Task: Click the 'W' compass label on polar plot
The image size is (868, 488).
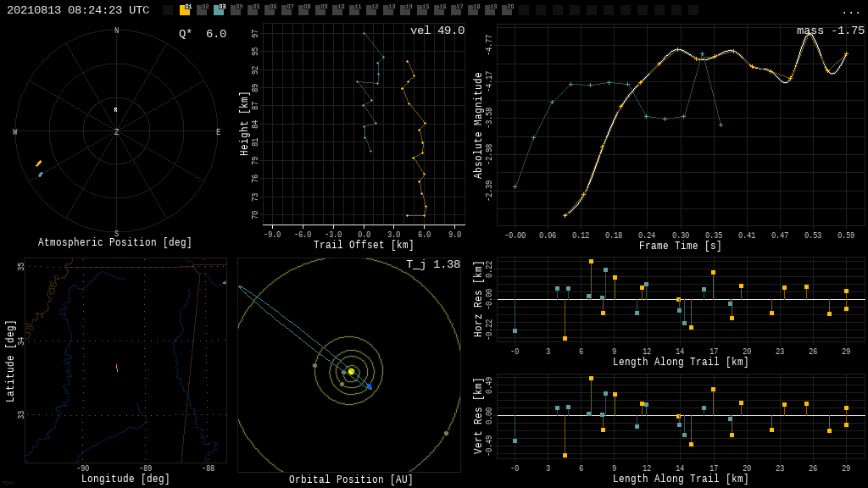Action: pyautogui.click(x=15, y=131)
